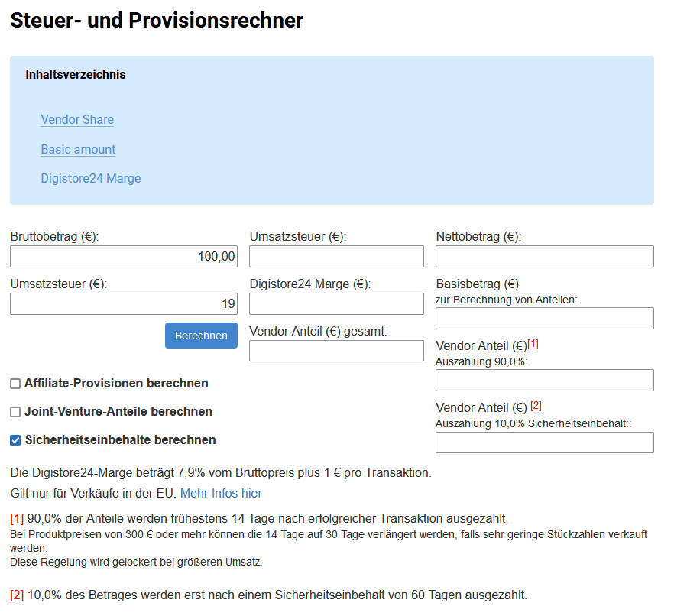Click the Vendor Anteil (€) gesamt label
The height and width of the screenshot is (616, 700).
319,331
